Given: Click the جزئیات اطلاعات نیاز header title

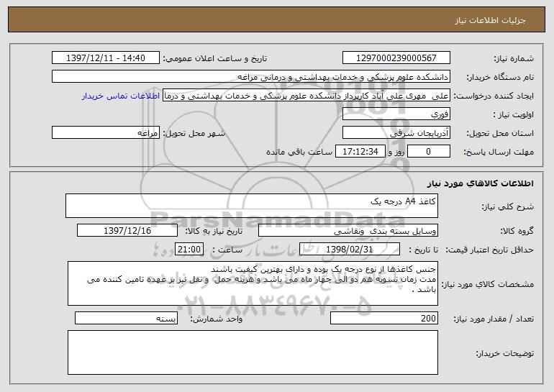Looking at the screenshot, I should (490, 20).
